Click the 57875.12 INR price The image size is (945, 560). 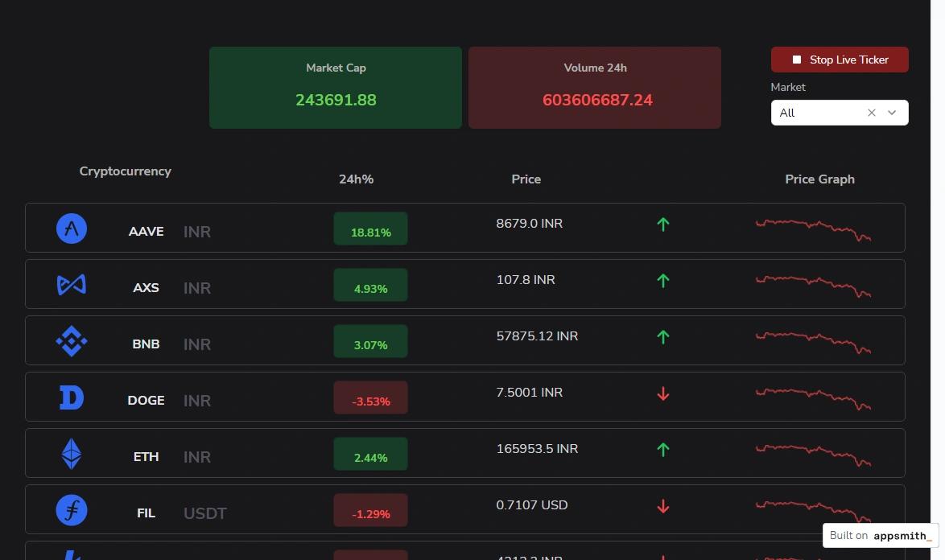[x=537, y=336]
